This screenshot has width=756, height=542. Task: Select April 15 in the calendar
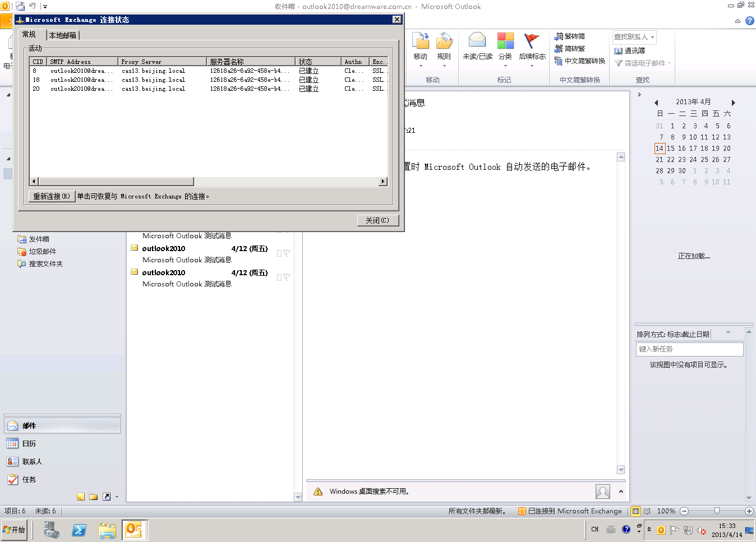[671, 149]
